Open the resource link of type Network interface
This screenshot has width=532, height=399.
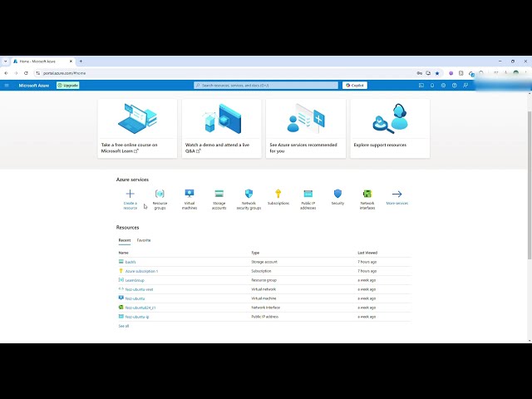(x=140, y=308)
